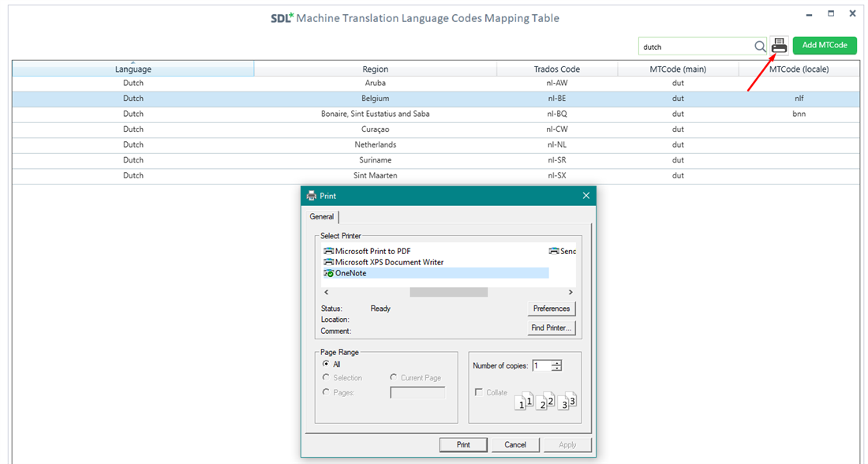Select the Suriname region cell

click(x=376, y=160)
